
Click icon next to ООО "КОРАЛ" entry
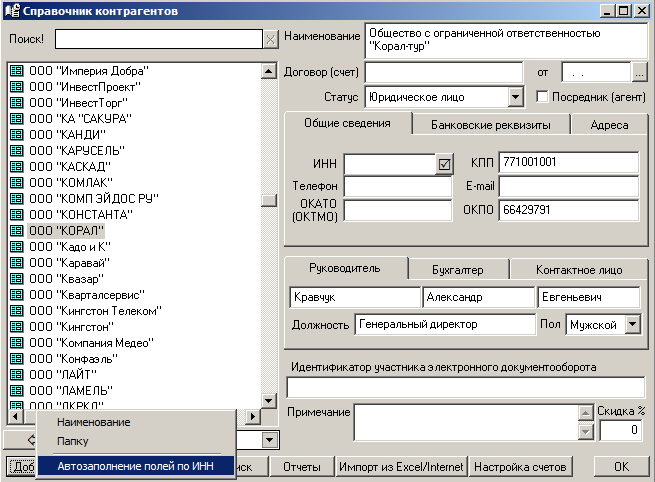(16, 230)
